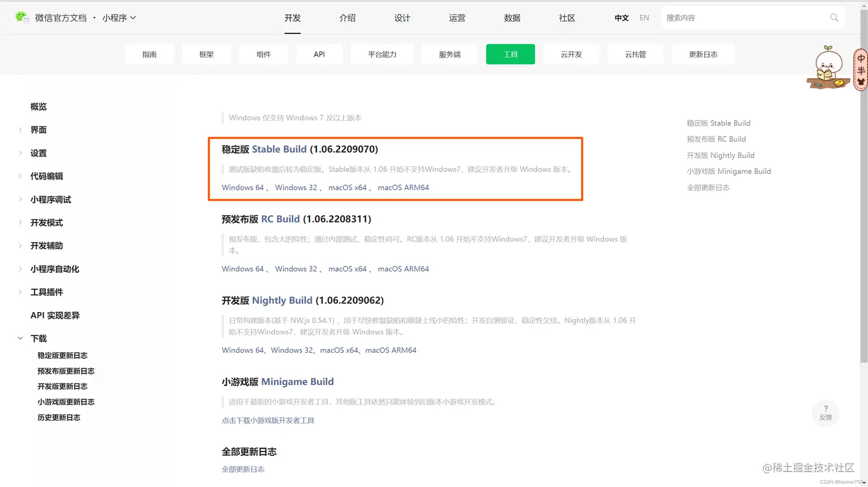
Task: Open the 反馈 feedback button
Action: coord(826,414)
